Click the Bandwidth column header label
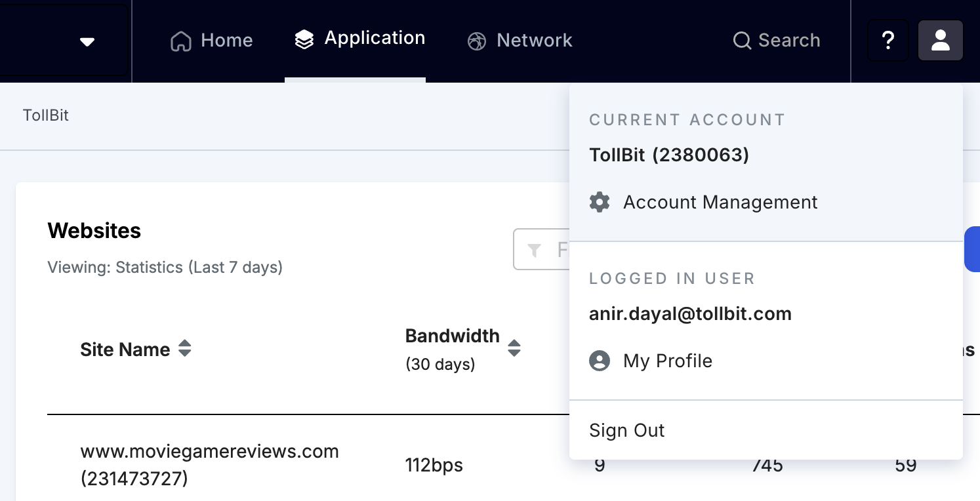Screen dimensions: 980x501 (x=452, y=336)
